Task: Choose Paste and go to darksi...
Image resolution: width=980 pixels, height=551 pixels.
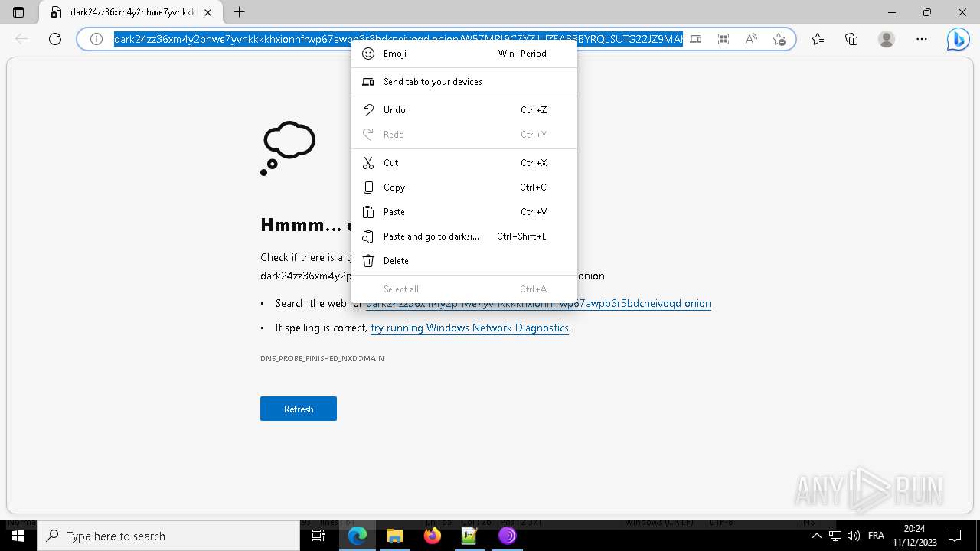Action: coord(463,236)
